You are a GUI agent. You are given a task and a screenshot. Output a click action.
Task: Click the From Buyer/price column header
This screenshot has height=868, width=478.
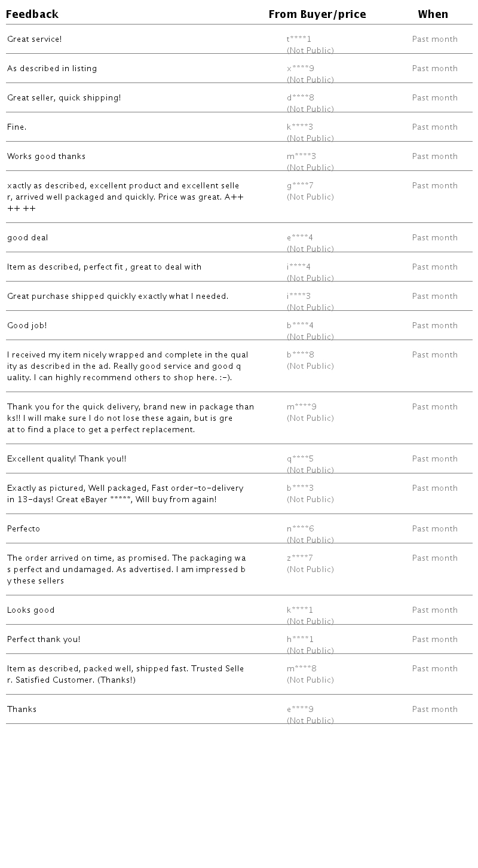[x=317, y=14]
